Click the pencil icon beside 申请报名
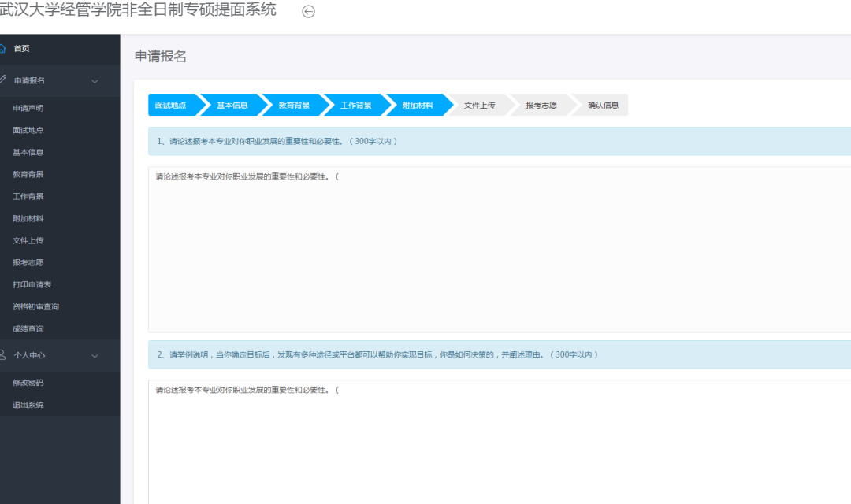 point(2,80)
